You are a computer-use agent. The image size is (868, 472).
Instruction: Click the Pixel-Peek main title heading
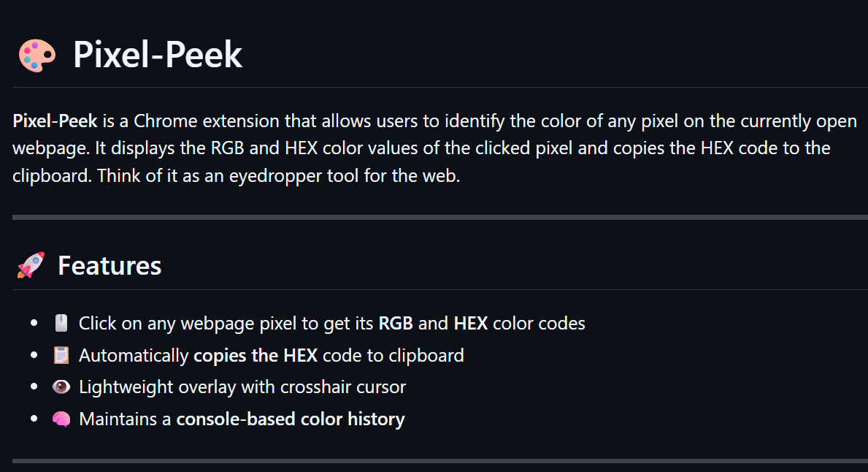pyautogui.click(x=158, y=56)
